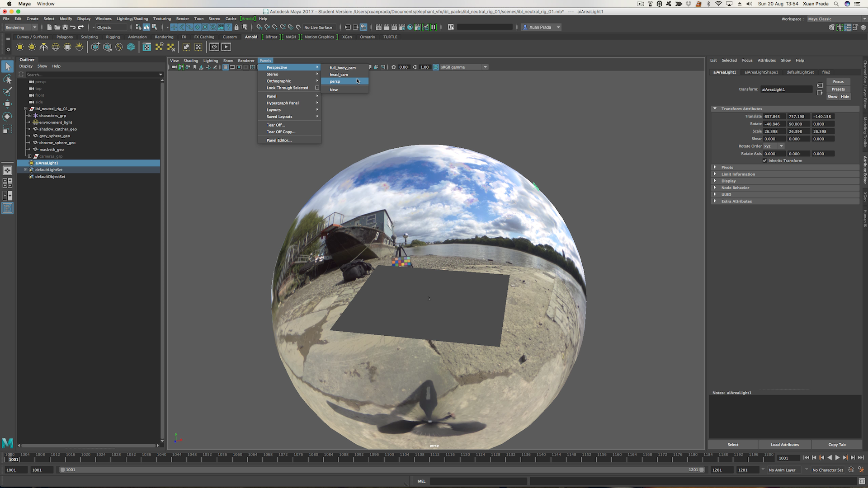Choose the Scale tool in toolbox
Image resolution: width=868 pixels, height=488 pixels.
8,130
